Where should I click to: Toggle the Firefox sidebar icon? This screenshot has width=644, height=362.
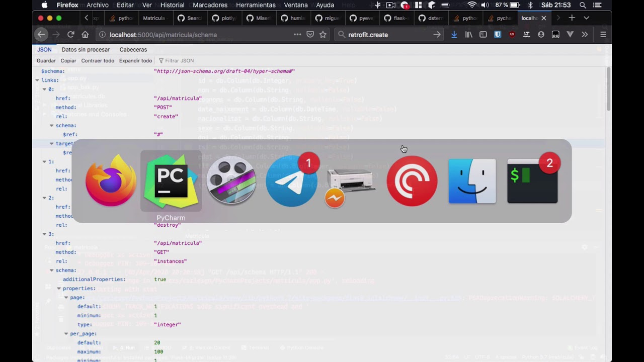coord(483,35)
